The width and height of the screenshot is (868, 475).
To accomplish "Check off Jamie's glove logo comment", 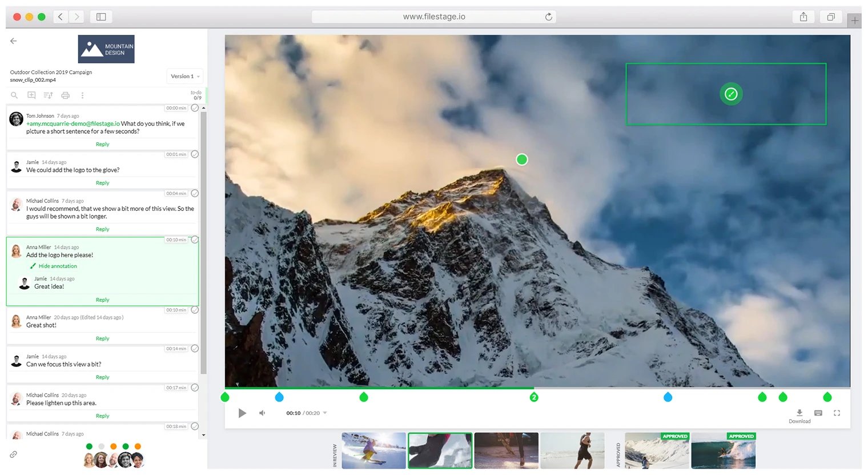I will (x=195, y=154).
